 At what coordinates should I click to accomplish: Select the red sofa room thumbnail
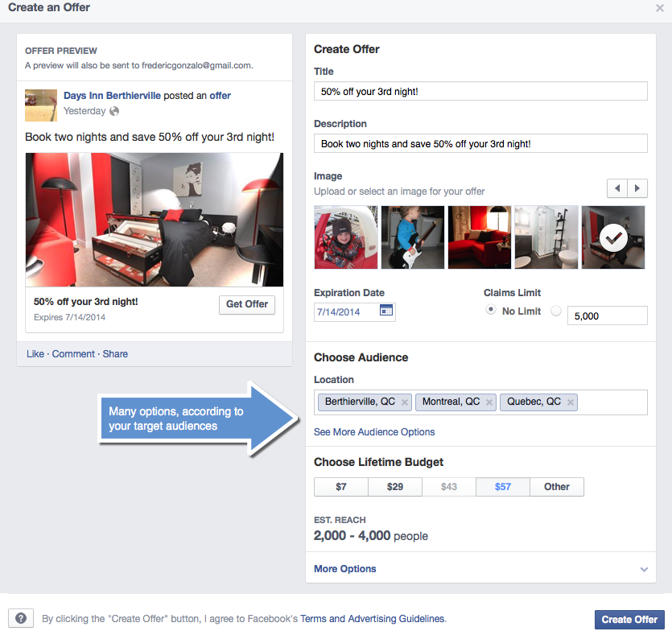[480, 237]
